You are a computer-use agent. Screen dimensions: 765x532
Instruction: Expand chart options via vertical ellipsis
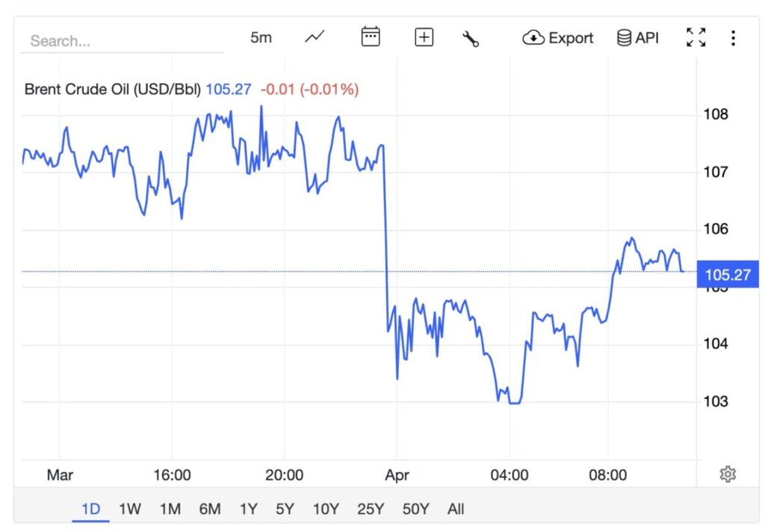(x=734, y=37)
